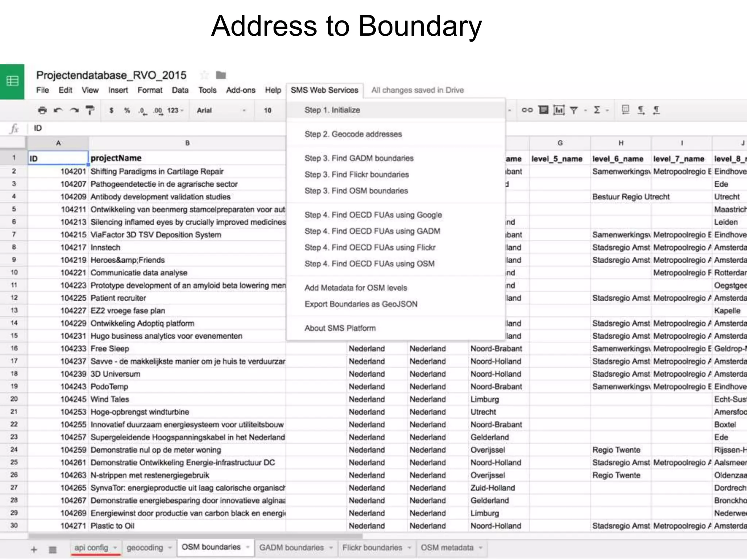The width and height of the screenshot is (747, 560).
Task: Open the View menu
Action: (x=90, y=90)
